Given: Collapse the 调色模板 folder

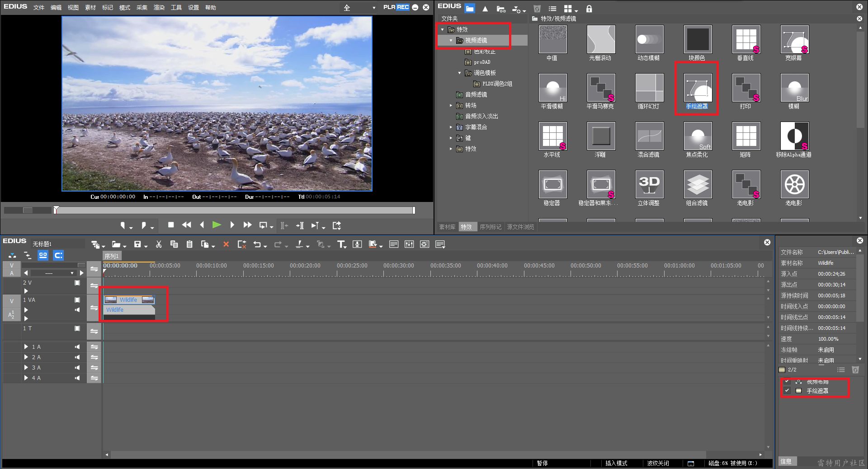Looking at the screenshot, I should point(459,73).
